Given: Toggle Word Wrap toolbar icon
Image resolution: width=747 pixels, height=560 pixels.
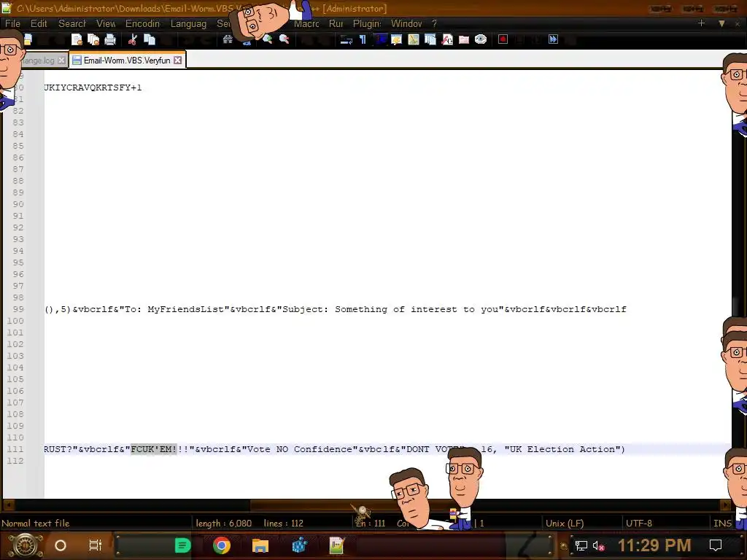Looking at the screenshot, I should (x=347, y=39).
